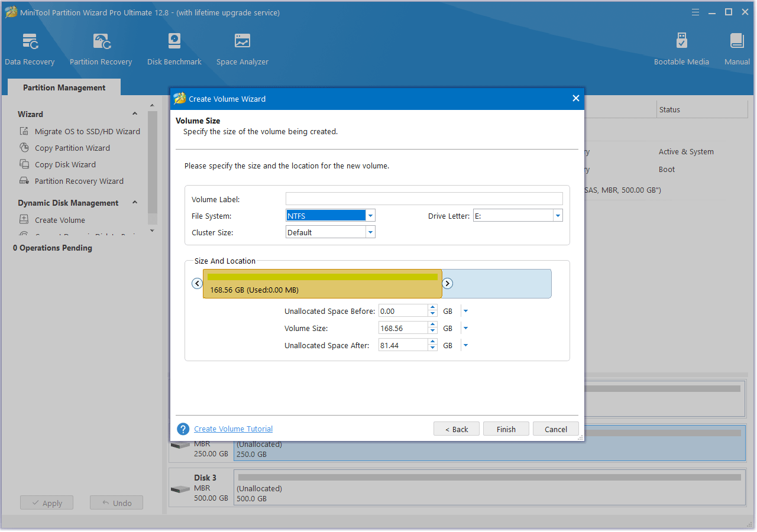Click the Volume Size value field

(x=403, y=328)
